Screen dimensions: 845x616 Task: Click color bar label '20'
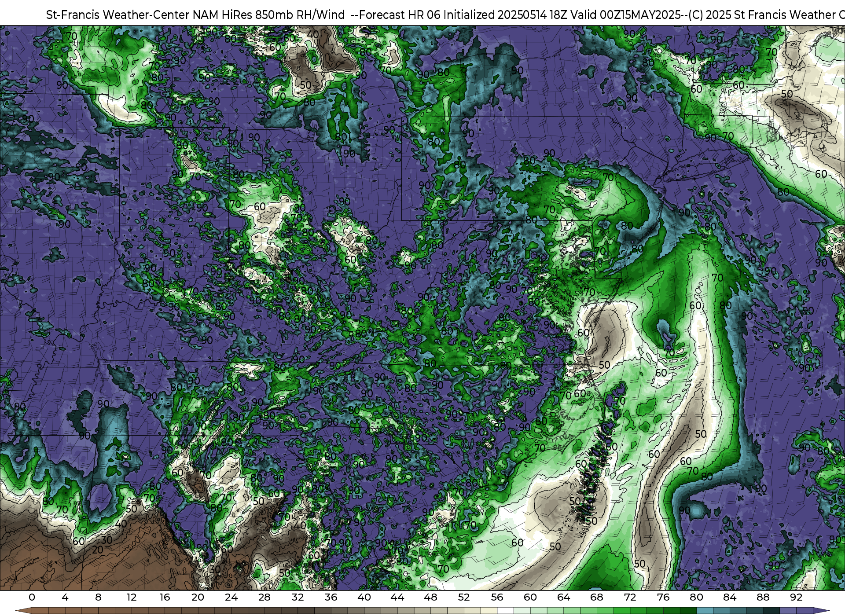tap(198, 597)
